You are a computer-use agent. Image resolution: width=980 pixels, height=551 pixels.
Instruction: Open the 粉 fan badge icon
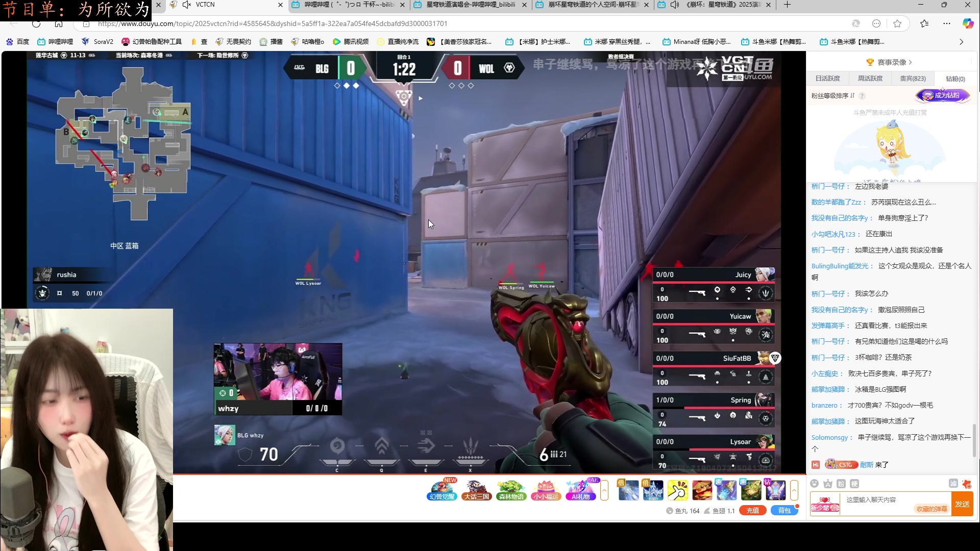coord(841,484)
